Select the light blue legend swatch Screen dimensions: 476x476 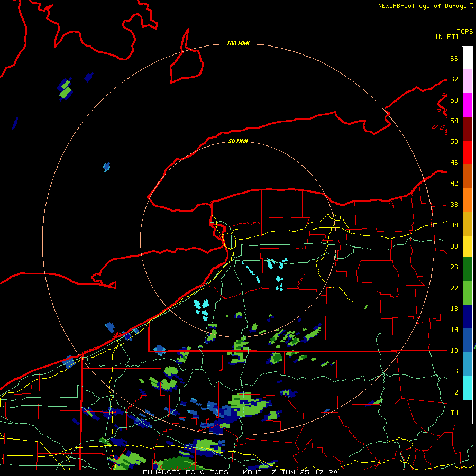click(467, 363)
